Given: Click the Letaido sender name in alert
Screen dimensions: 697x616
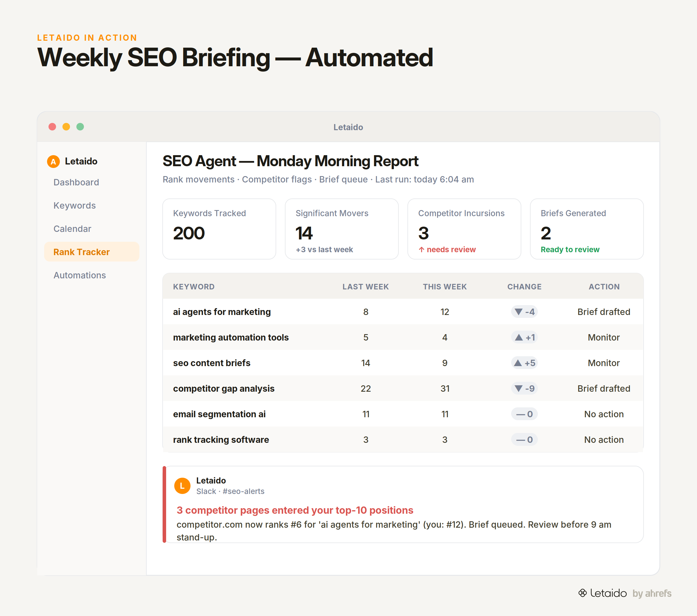Looking at the screenshot, I should 211,480.
